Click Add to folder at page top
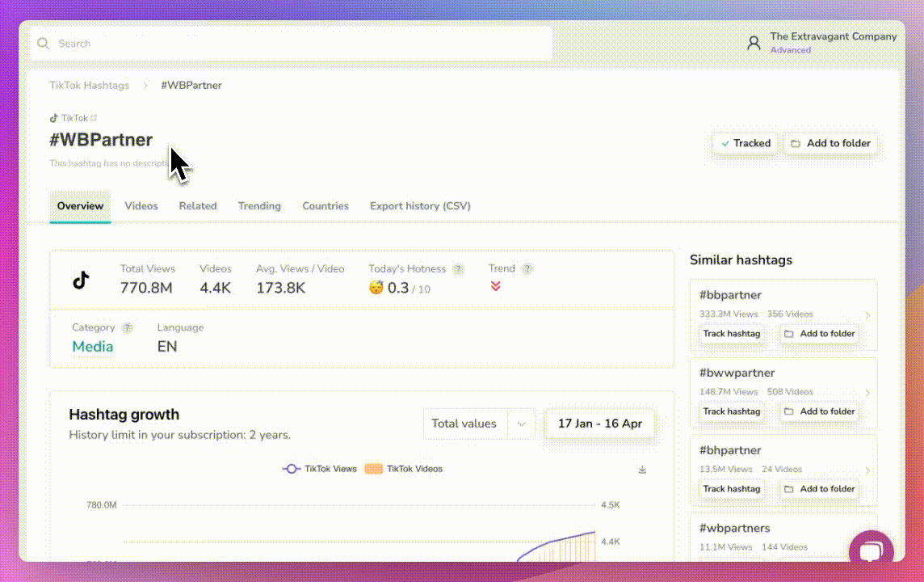The height and width of the screenshot is (582, 924). [830, 143]
